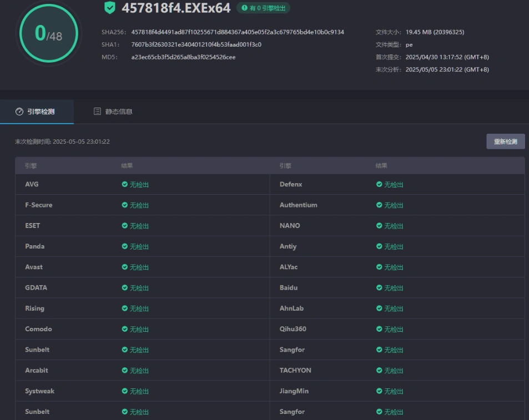Click the green check icon in Qihu360 row
The image size is (529, 420).
point(379,329)
